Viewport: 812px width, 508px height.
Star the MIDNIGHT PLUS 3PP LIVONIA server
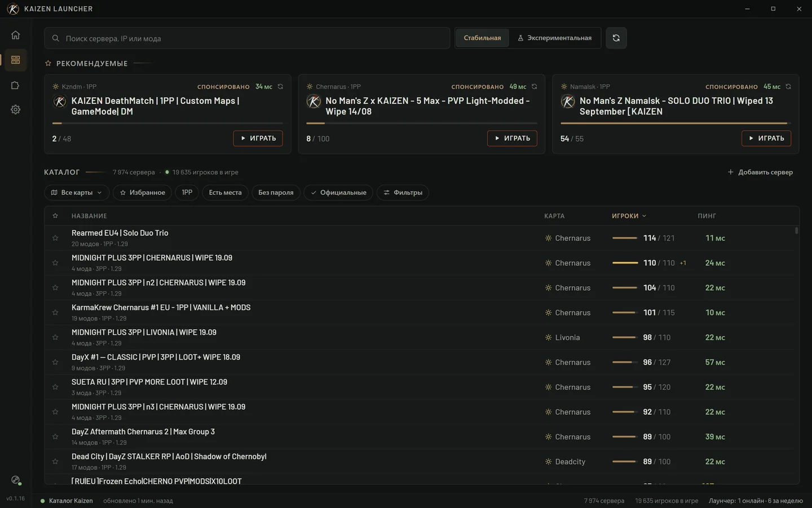pyautogui.click(x=55, y=337)
